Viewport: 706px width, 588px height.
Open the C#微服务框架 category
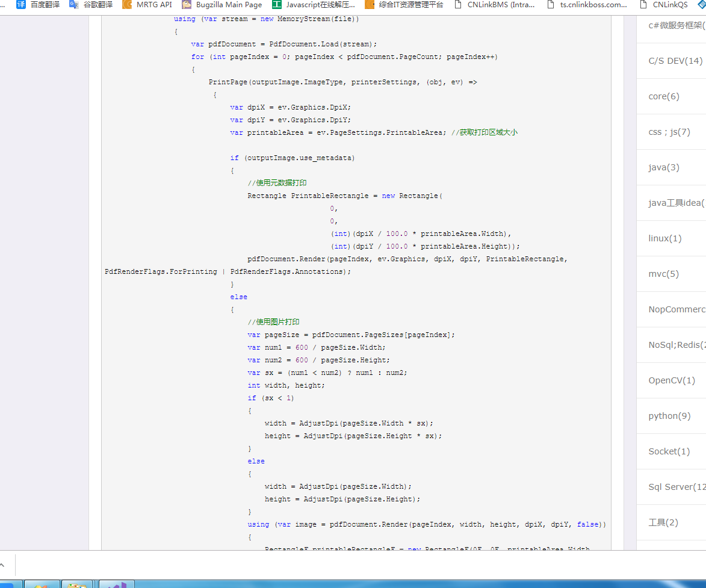point(677,25)
